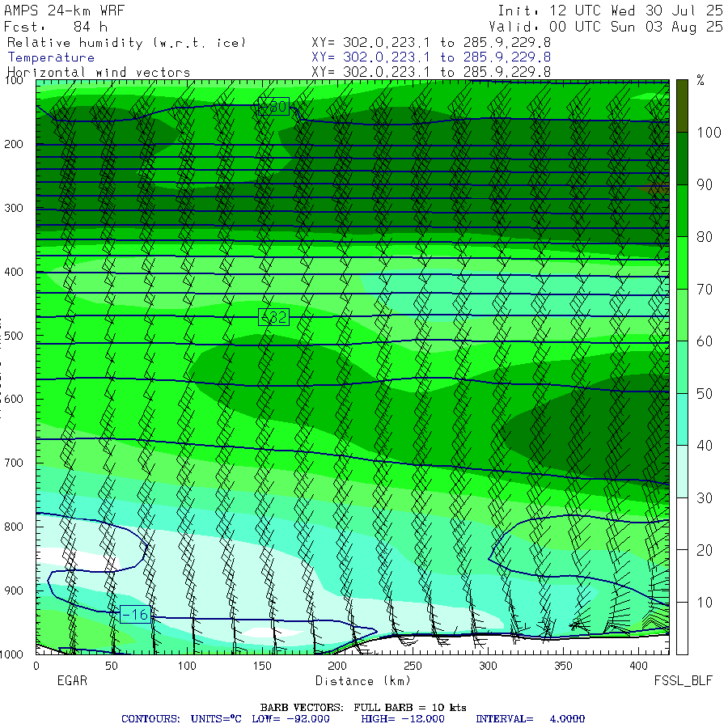
Task: Click the 'Distance (km)' axis title
Action: click(363, 681)
